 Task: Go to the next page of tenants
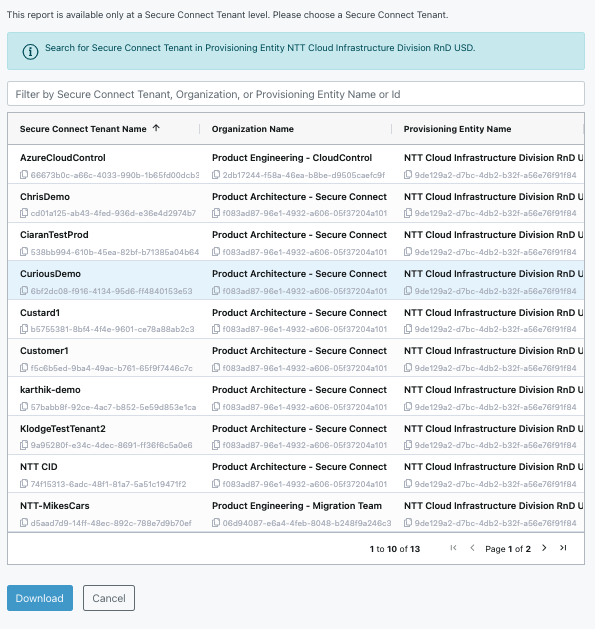pos(544,548)
